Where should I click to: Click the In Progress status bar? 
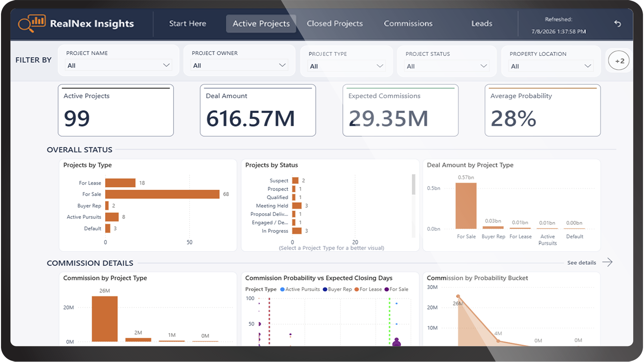[x=297, y=231]
